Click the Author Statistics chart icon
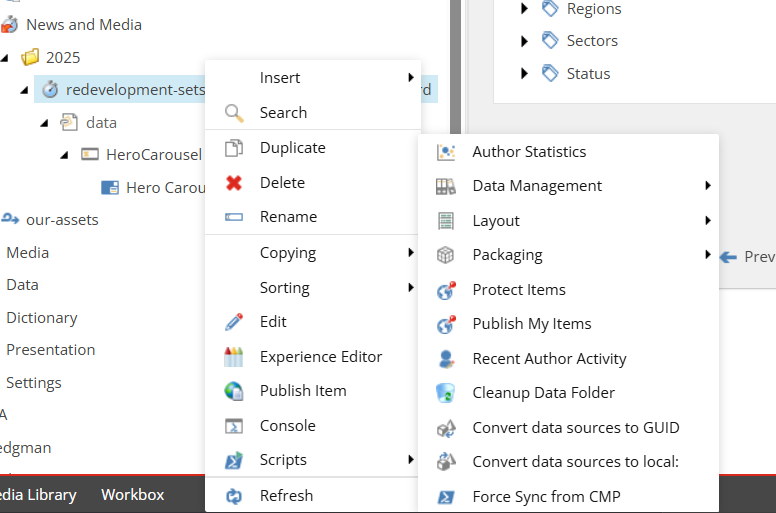Image resolution: width=776 pixels, height=513 pixels. click(446, 152)
